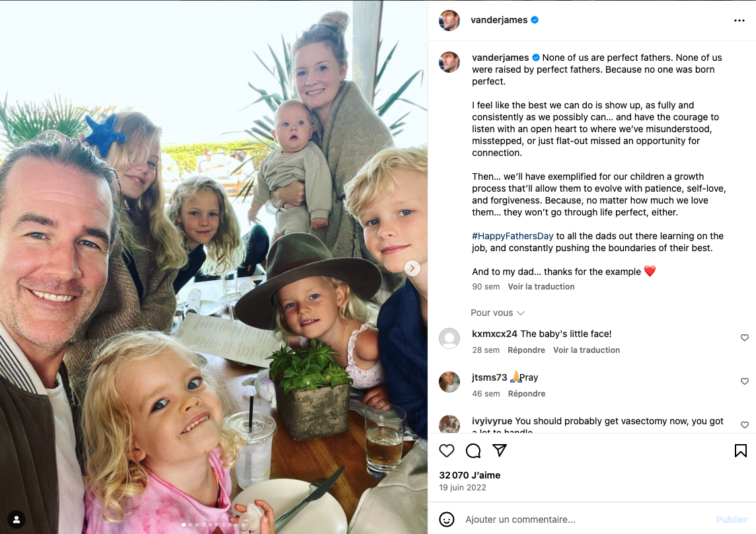Image resolution: width=756 pixels, height=534 pixels.
Task: Open the comment bubble icon
Action: click(473, 451)
